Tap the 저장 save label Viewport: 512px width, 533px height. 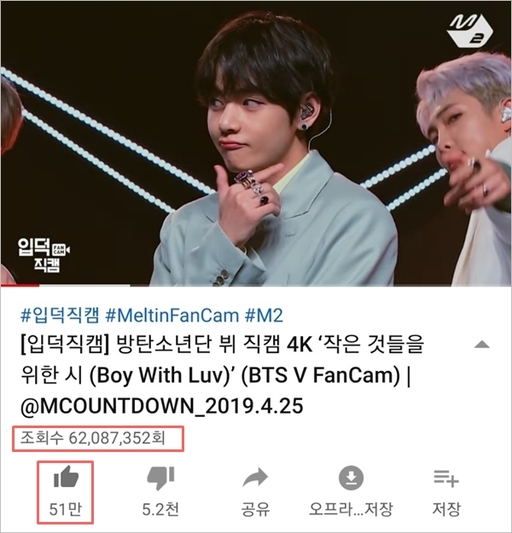point(446,509)
